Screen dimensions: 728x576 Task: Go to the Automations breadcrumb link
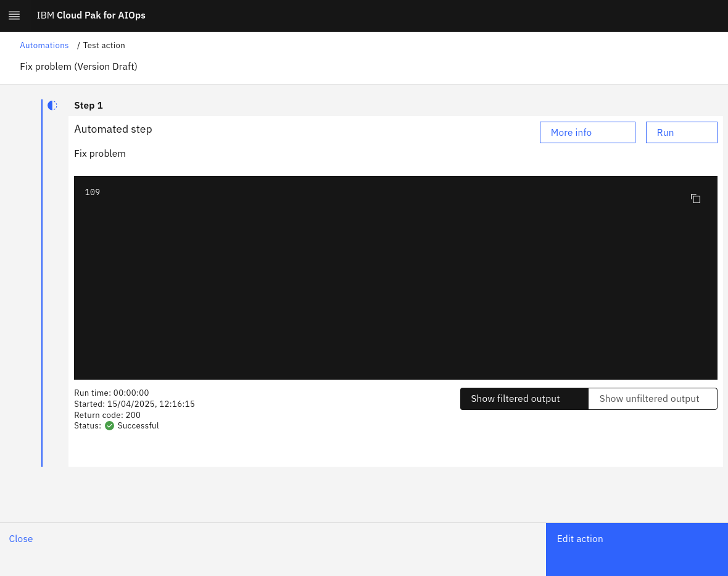point(44,46)
